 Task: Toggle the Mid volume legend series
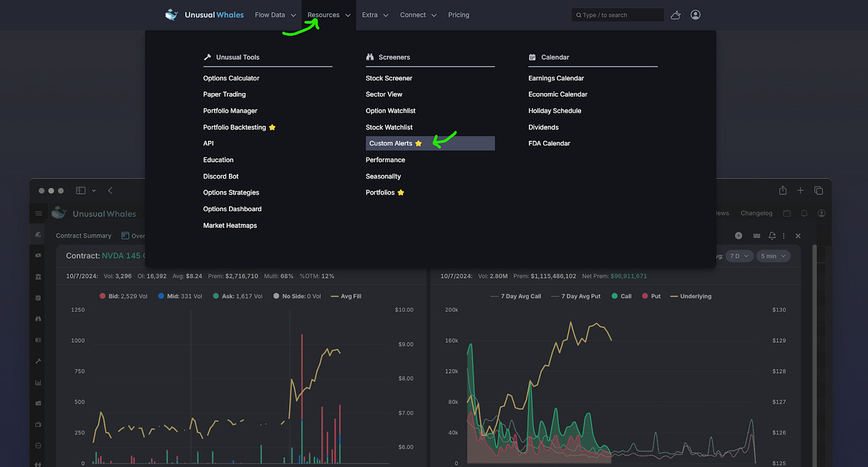tap(181, 296)
